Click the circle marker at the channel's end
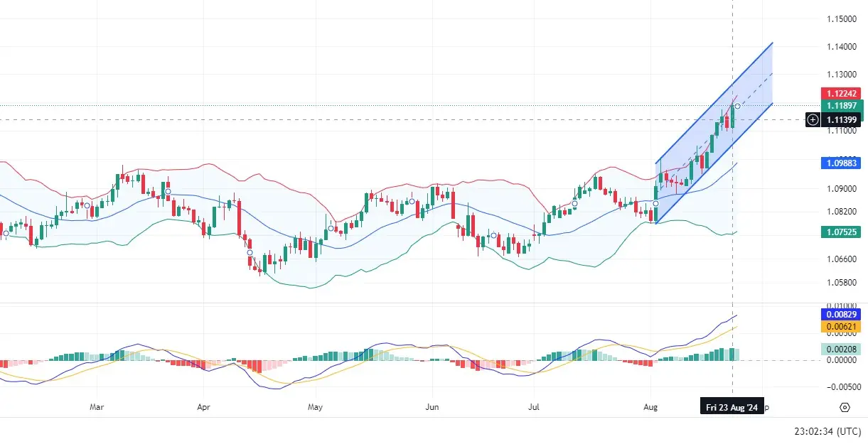The image size is (868, 444). point(738,106)
